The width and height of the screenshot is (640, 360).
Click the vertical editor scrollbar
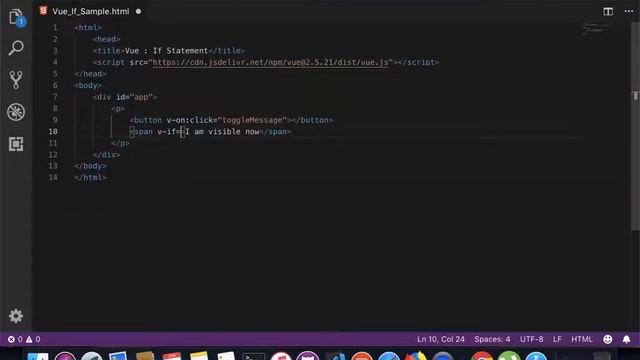point(635,127)
